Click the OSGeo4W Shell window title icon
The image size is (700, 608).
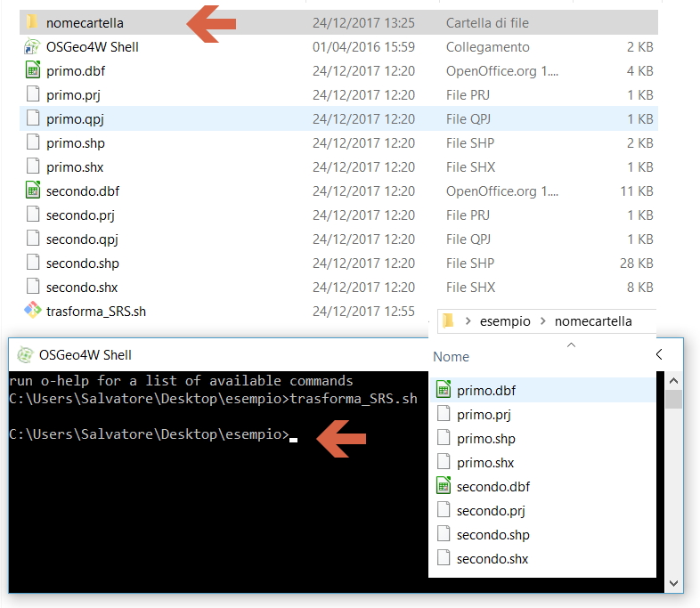(25, 354)
